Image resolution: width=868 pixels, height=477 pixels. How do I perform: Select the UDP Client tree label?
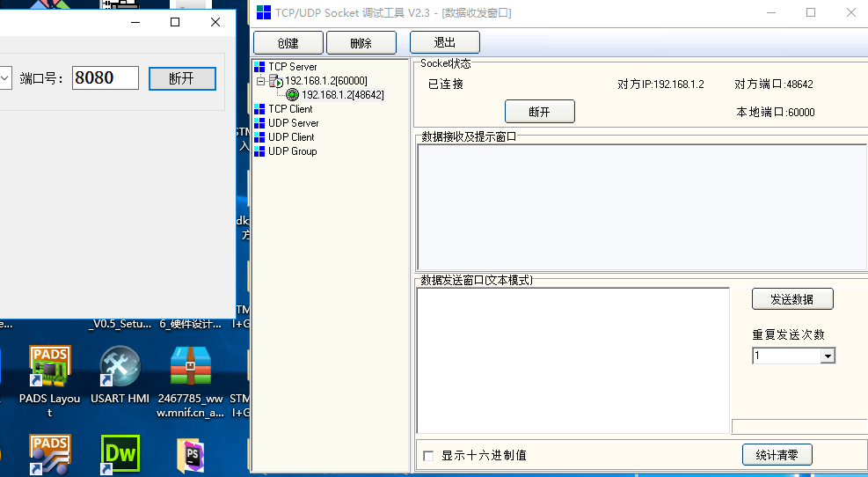point(291,136)
